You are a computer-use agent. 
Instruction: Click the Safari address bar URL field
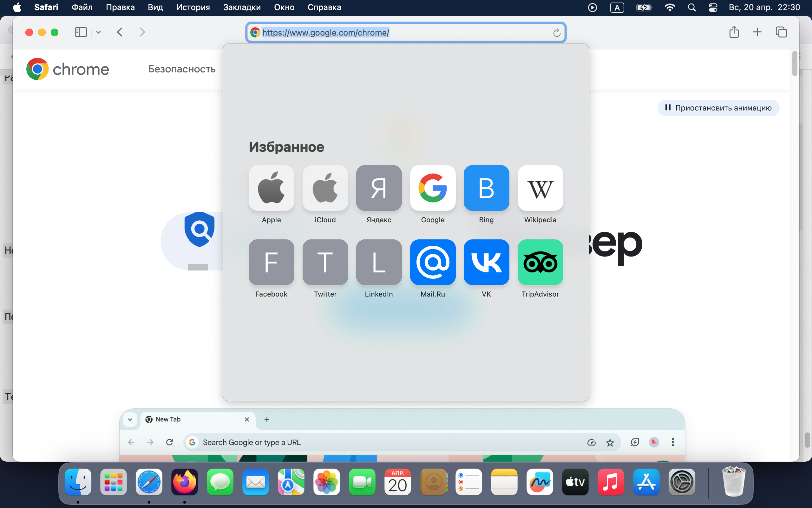[406, 33]
